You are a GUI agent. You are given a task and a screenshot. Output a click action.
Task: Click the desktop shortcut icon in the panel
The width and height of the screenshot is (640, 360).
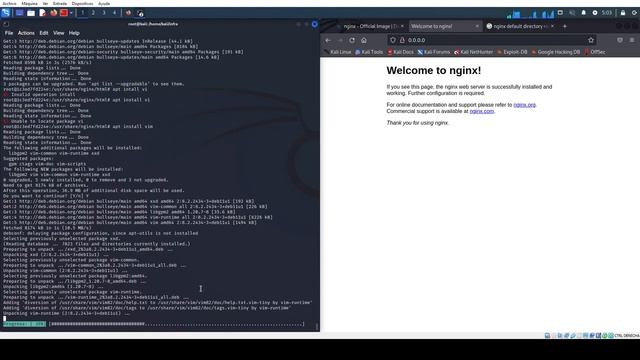(x=19, y=13)
